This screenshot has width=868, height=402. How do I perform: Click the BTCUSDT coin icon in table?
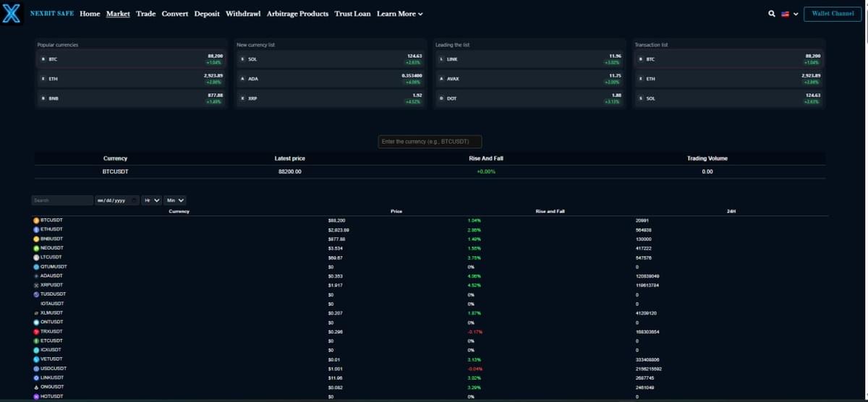coord(36,220)
